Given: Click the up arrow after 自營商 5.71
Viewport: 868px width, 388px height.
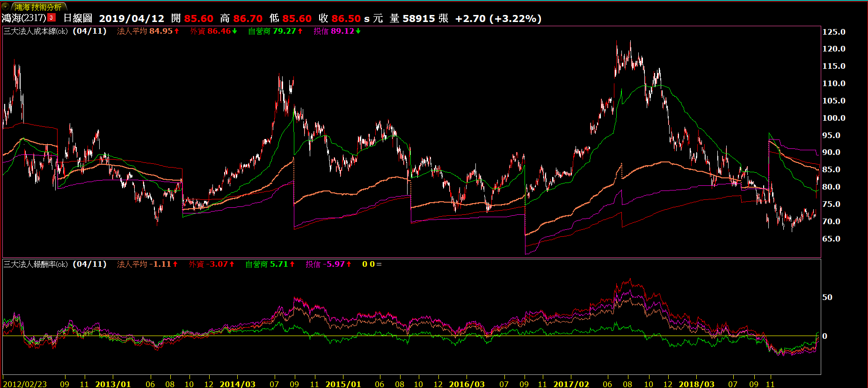Looking at the screenshot, I should (292, 264).
